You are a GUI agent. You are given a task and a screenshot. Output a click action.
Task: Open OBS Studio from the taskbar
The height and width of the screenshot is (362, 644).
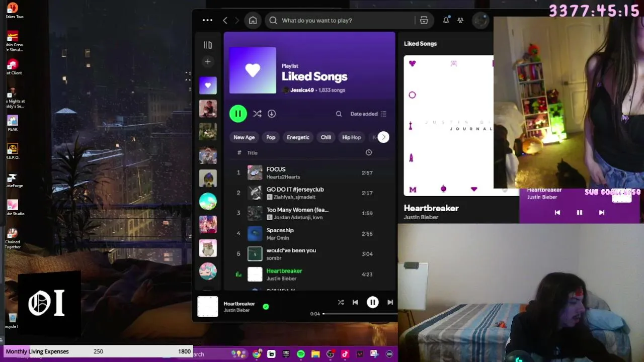pyautogui.click(x=330, y=354)
